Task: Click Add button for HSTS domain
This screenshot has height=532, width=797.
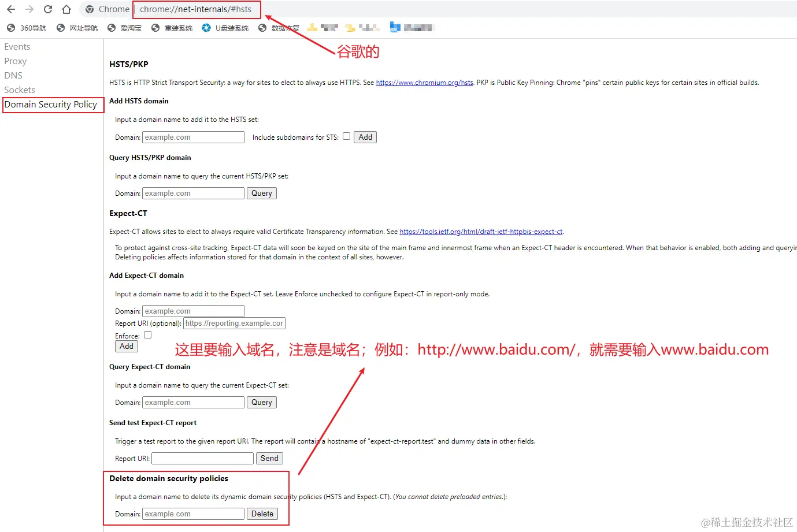Action: 365,137
